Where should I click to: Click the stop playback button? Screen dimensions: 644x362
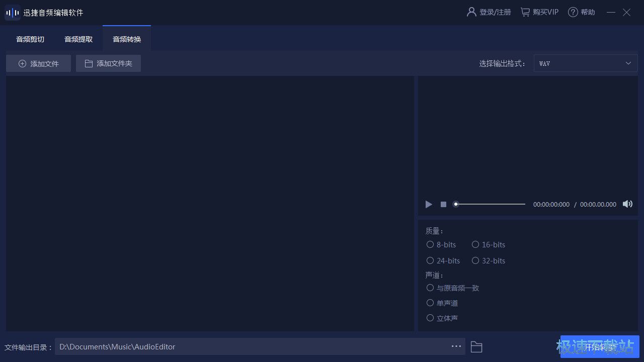[443, 204]
